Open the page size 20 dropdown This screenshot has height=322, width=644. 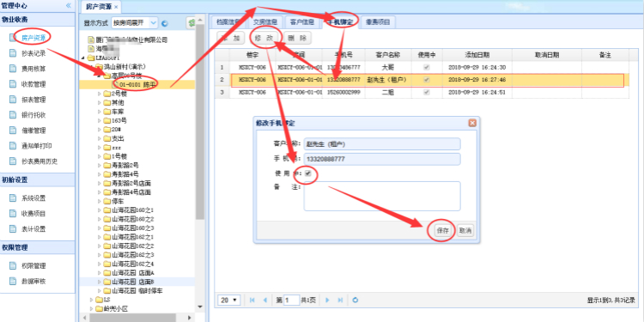tap(228, 301)
